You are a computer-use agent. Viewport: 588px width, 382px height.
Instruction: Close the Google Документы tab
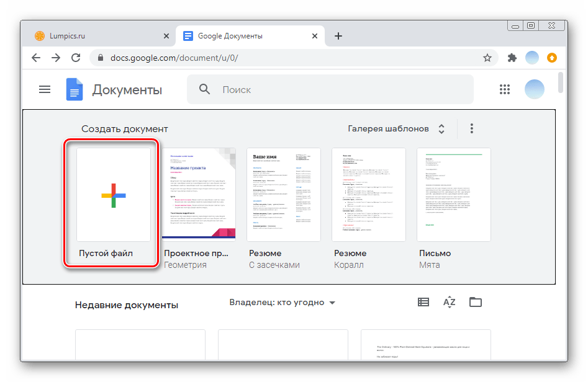[315, 36]
